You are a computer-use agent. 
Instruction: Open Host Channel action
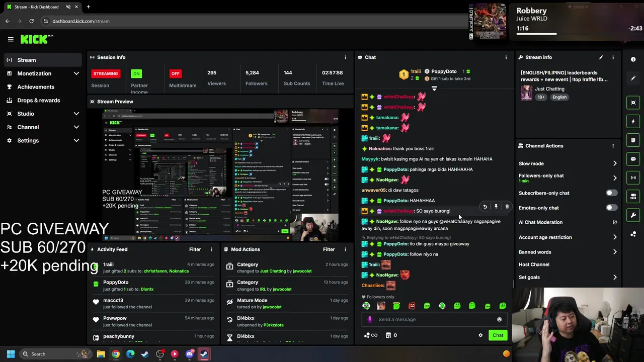click(534, 264)
